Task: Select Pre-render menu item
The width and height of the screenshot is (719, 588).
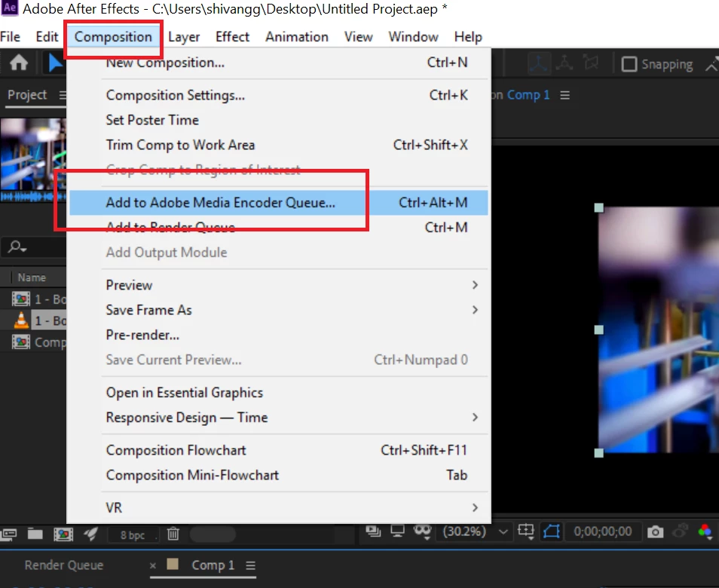Action: pos(278,335)
